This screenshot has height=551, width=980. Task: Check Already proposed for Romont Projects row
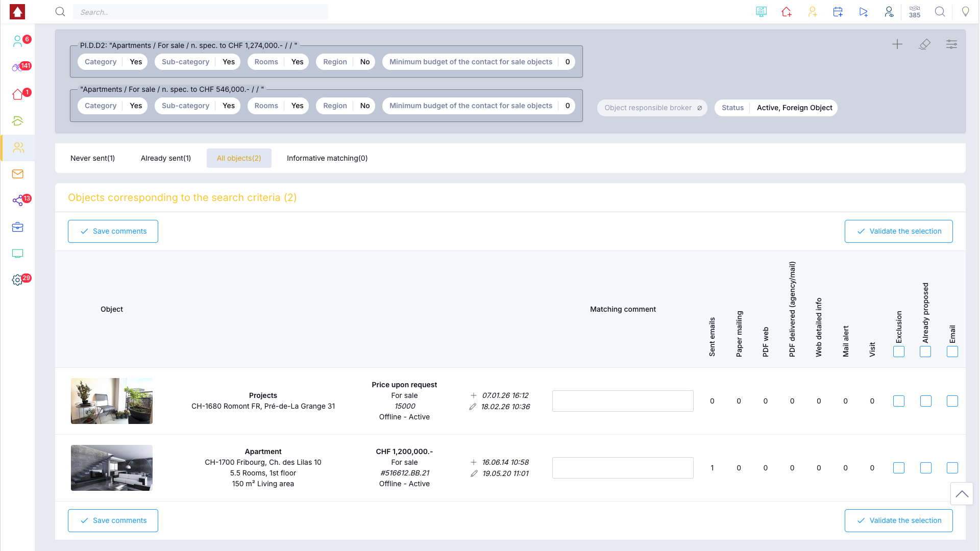pos(926,401)
